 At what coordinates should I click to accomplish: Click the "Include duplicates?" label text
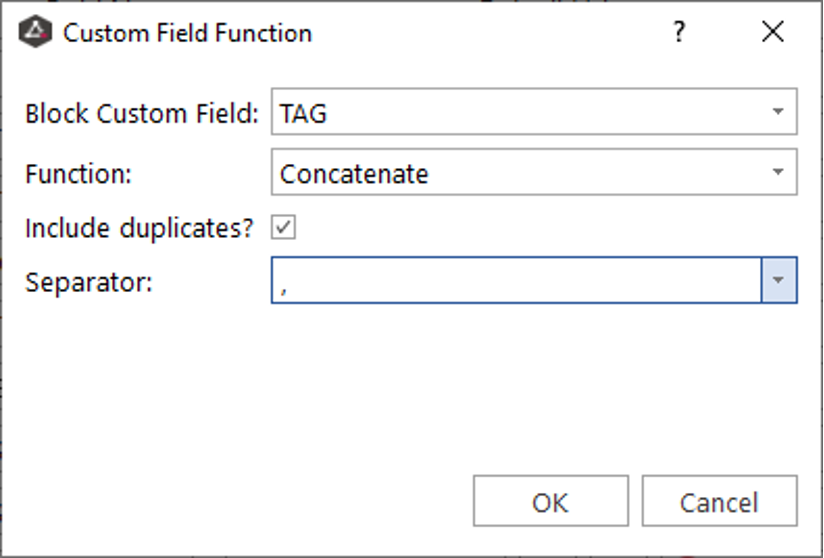(x=139, y=228)
